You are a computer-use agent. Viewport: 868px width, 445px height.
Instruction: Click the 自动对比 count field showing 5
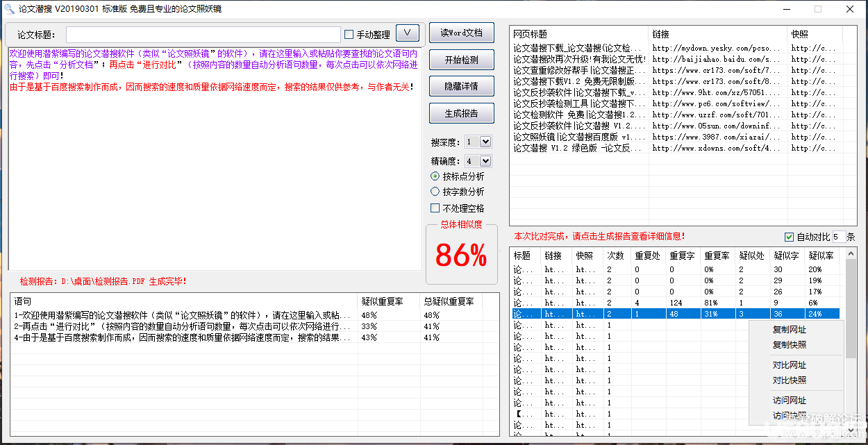click(838, 237)
